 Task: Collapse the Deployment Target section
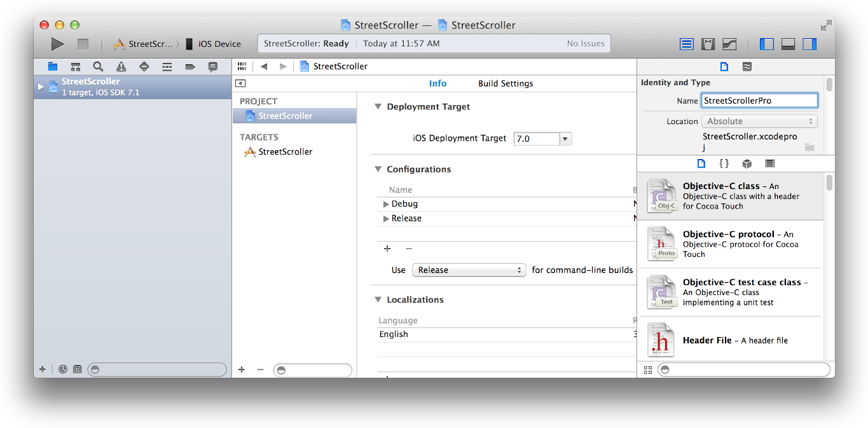pos(378,107)
